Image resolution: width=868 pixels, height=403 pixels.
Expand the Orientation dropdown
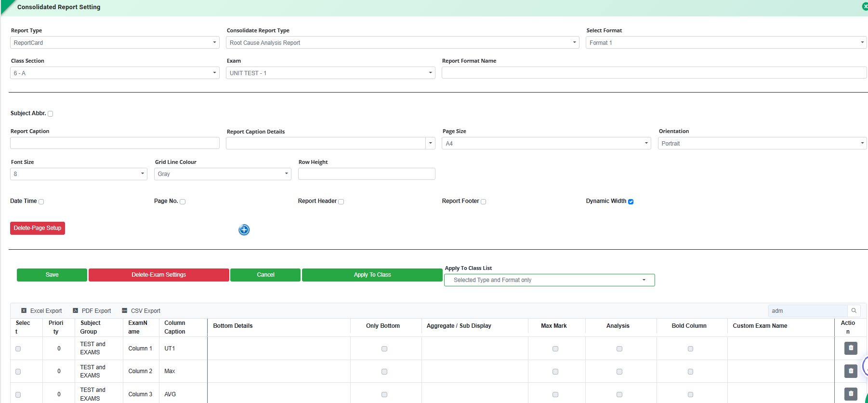coord(762,143)
